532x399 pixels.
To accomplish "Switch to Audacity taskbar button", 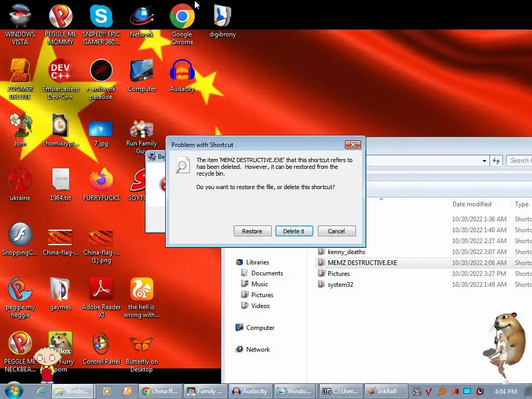I will (250, 391).
